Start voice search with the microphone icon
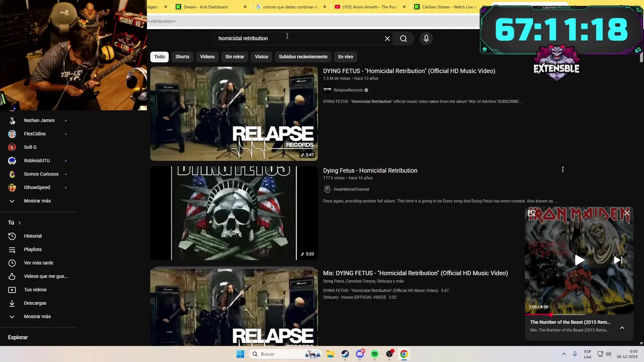This screenshot has width=644, height=362. 426,38
